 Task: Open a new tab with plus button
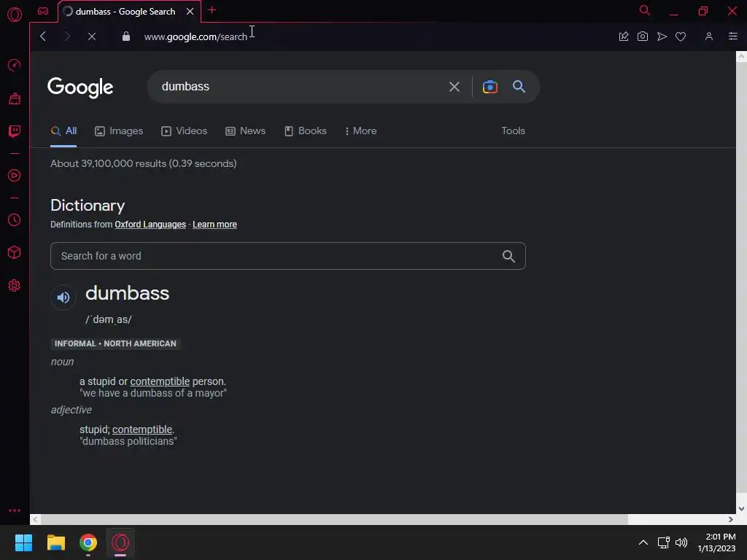point(212,10)
